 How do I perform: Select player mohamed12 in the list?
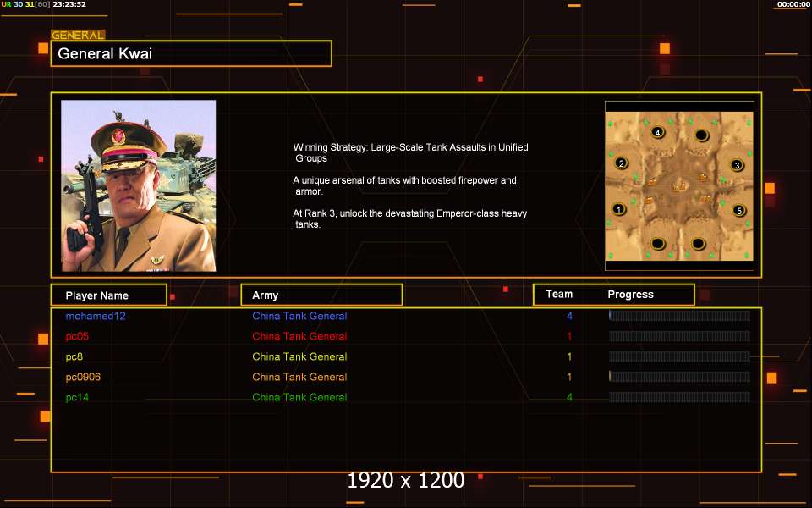[x=96, y=316]
